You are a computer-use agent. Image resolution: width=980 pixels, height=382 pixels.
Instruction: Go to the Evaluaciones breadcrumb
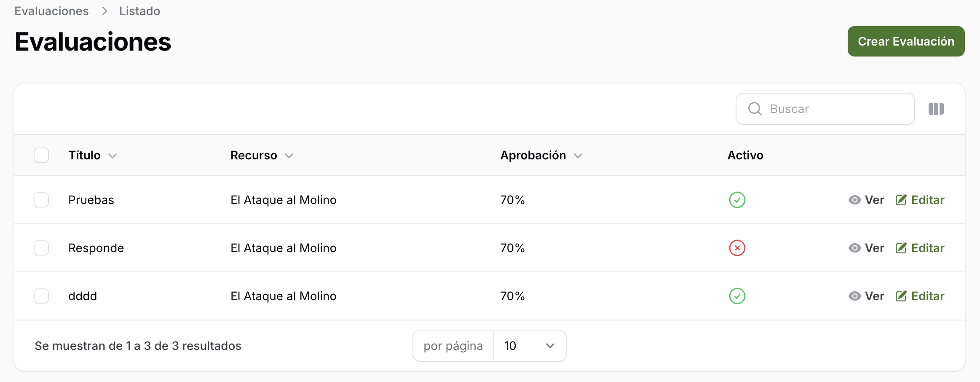pyautogui.click(x=51, y=11)
